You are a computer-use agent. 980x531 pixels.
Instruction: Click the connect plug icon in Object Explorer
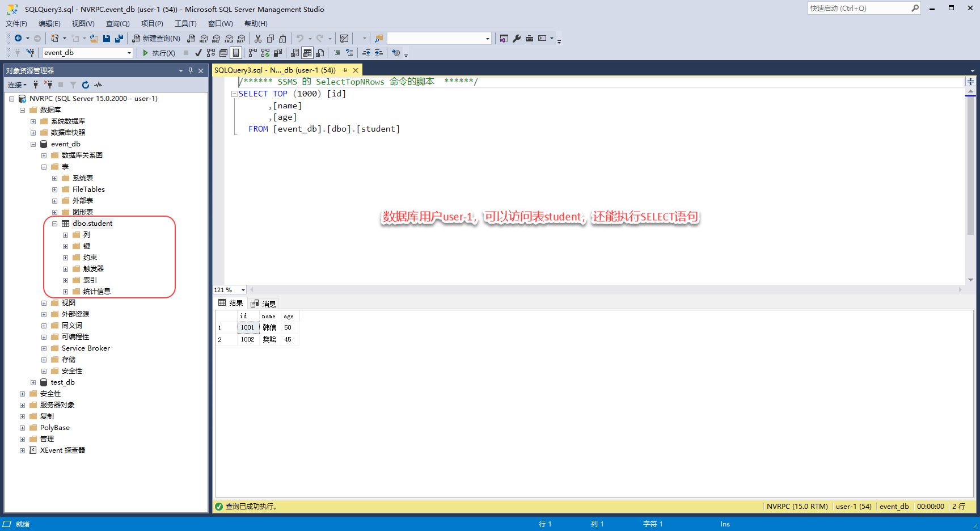point(36,85)
